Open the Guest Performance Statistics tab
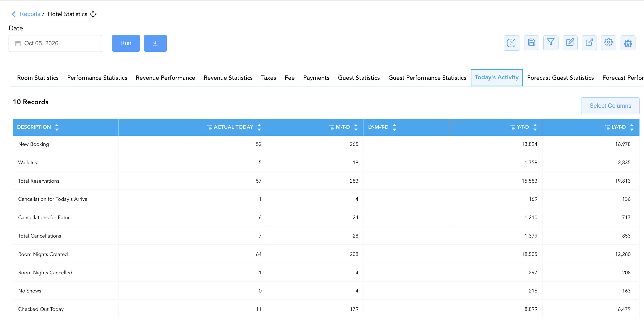Screen dimensions: 644x321 [x=427, y=78]
